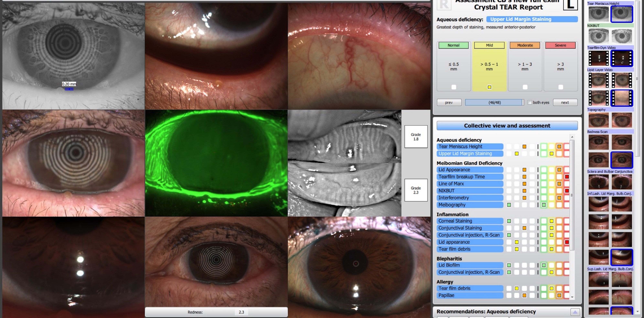Play the selected Tearfilm-Dyn Video clip
Viewport: 644px width, 318px height.
[622, 58]
